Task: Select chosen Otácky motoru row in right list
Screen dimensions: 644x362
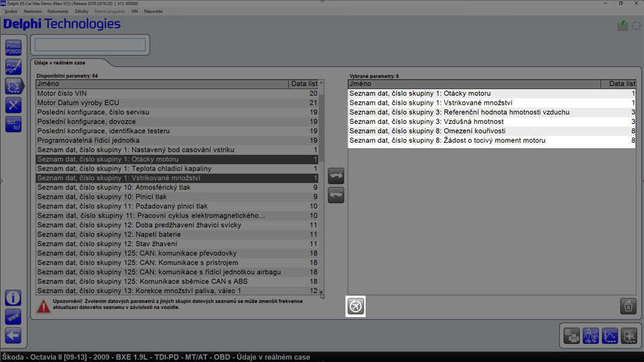Action: click(492, 93)
